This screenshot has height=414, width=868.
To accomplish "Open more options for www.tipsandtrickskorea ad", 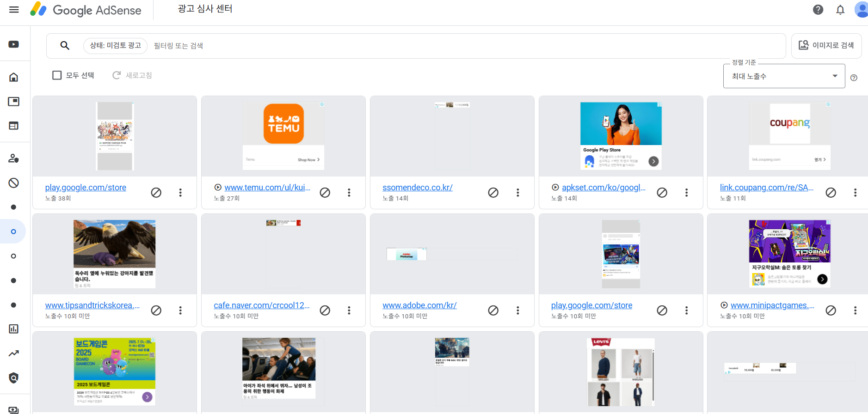I will point(180,310).
